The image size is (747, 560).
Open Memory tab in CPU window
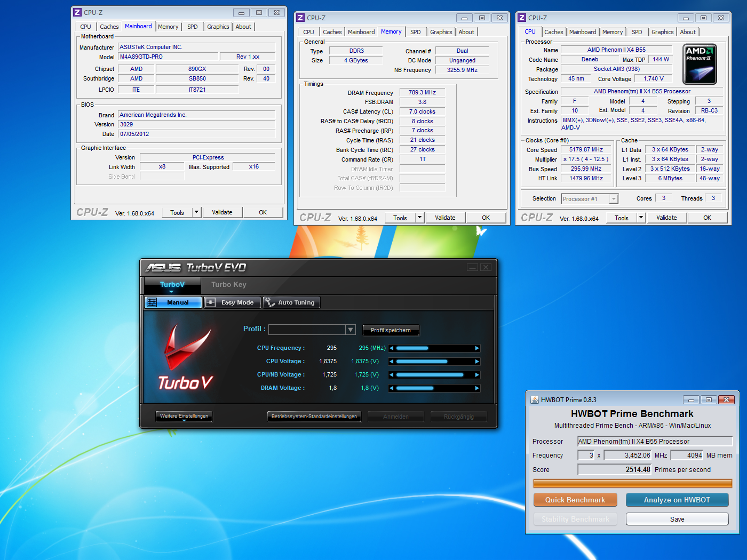(612, 32)
